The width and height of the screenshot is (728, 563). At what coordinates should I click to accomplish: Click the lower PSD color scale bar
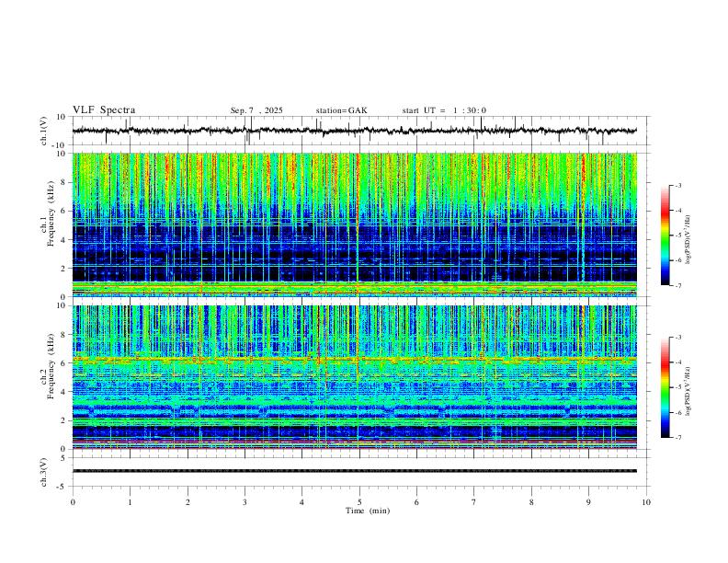coord(665,387)
